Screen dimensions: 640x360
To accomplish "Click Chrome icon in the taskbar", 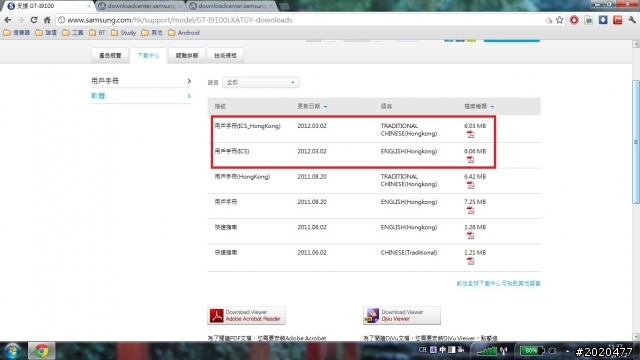I will click(x=41, y=351).
